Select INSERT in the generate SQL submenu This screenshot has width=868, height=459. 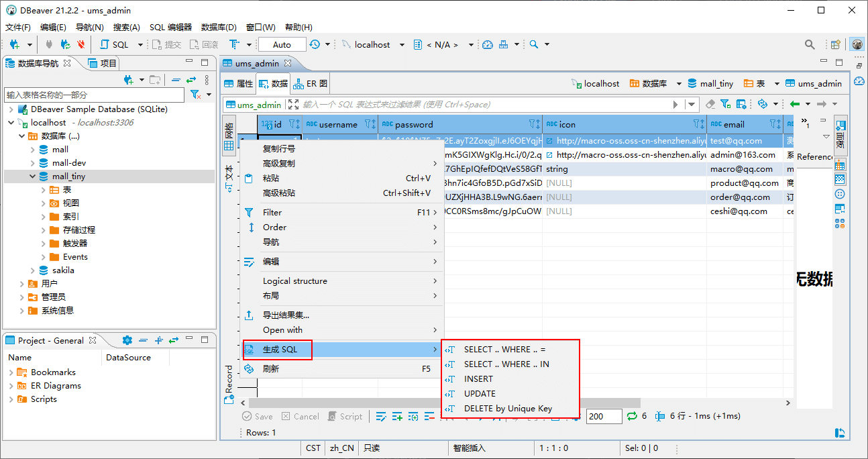[x=510, y=378]
